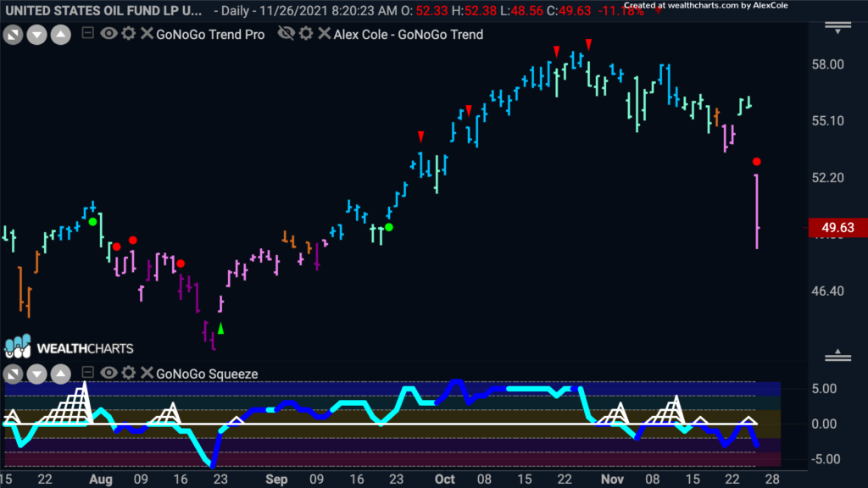
Task: Remove the GoNoGo Trend Pro indicator
Action: (147, 33)
